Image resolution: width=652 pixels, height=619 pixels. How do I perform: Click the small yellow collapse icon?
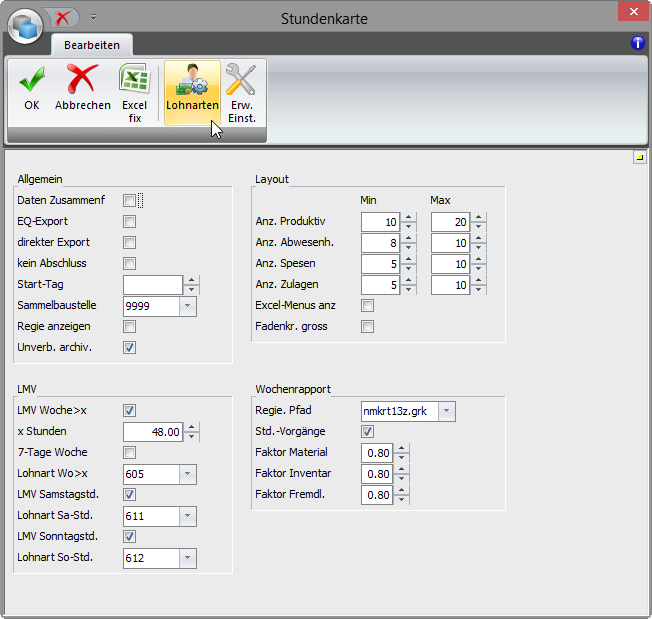point(639,158)
